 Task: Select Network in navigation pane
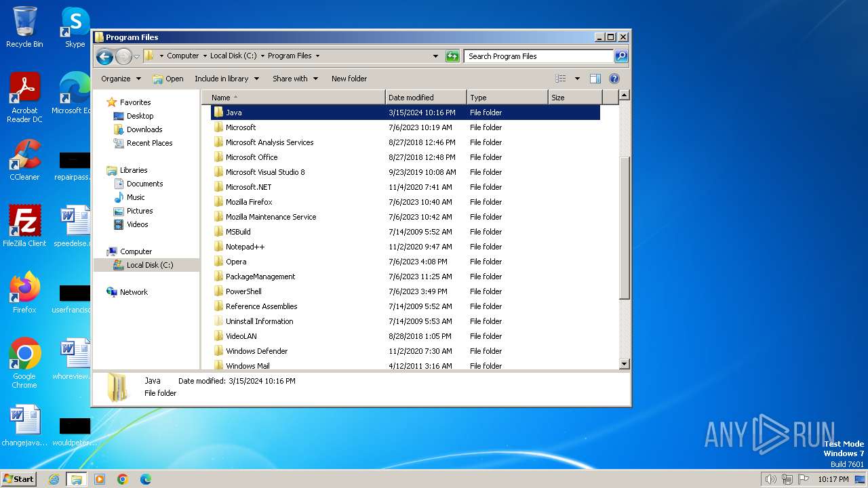(134, 292)
